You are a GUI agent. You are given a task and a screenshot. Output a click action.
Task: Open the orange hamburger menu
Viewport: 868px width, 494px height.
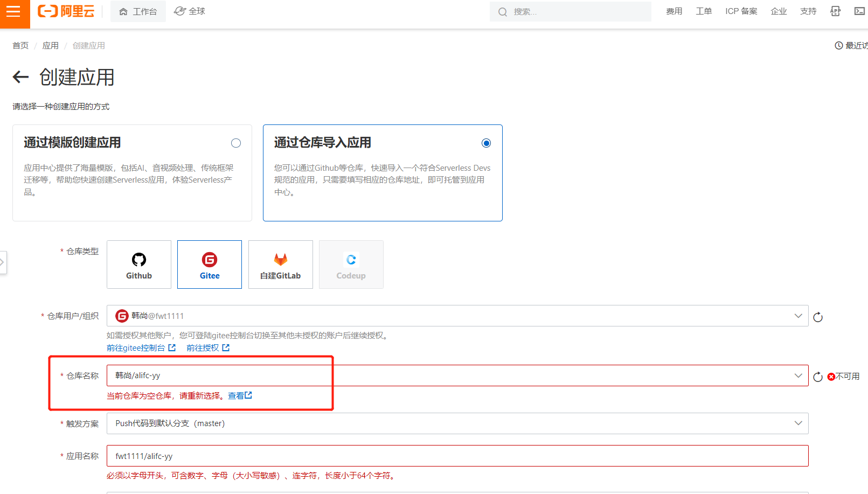[14, 12]
